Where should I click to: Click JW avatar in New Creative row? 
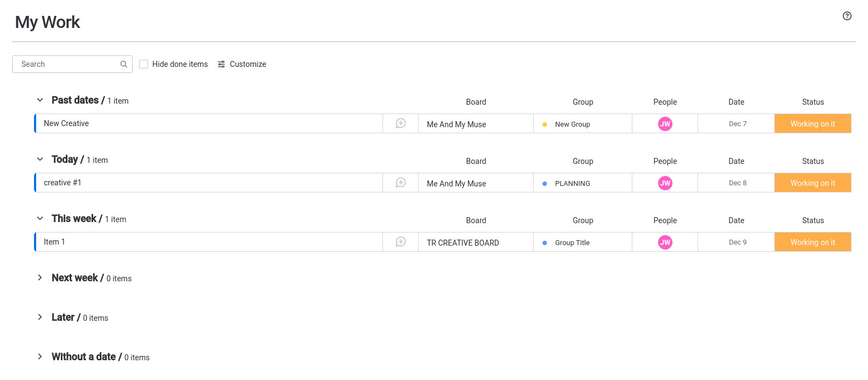click(x=665, y=124)
